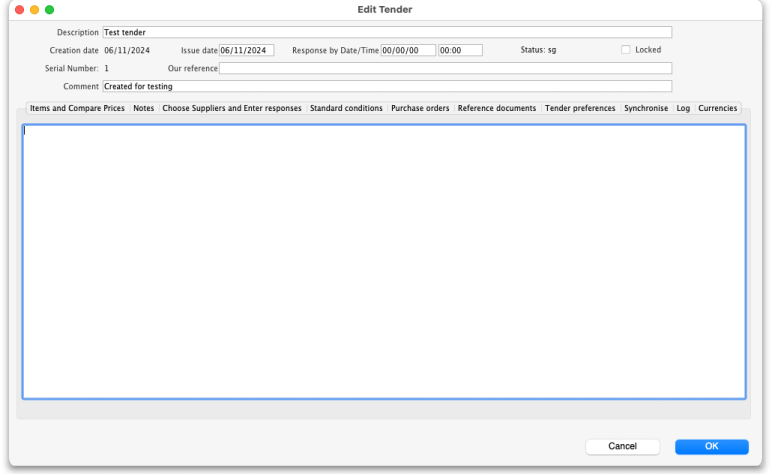Click the Comment input field
The image size is (772, 474).
[387, 86]
